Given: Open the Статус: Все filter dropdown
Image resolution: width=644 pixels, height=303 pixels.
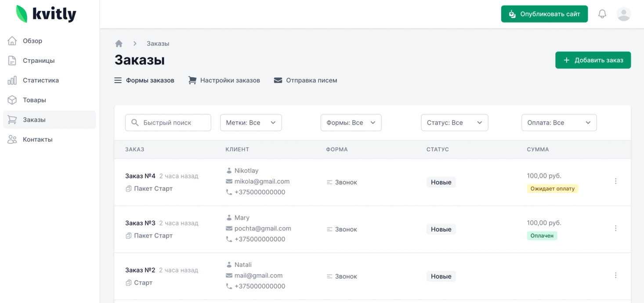Looking at the screenshot, I should pos(454,123).
